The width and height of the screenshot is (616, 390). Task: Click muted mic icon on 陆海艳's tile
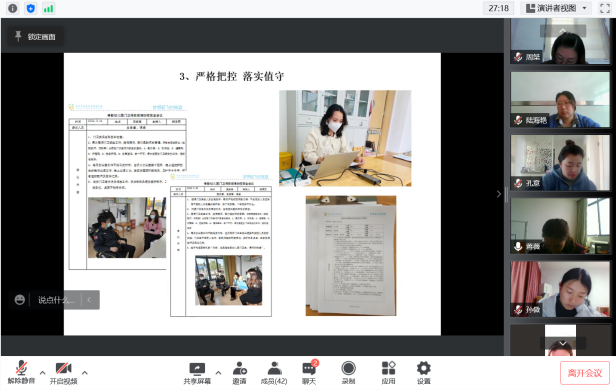[518, 120]
